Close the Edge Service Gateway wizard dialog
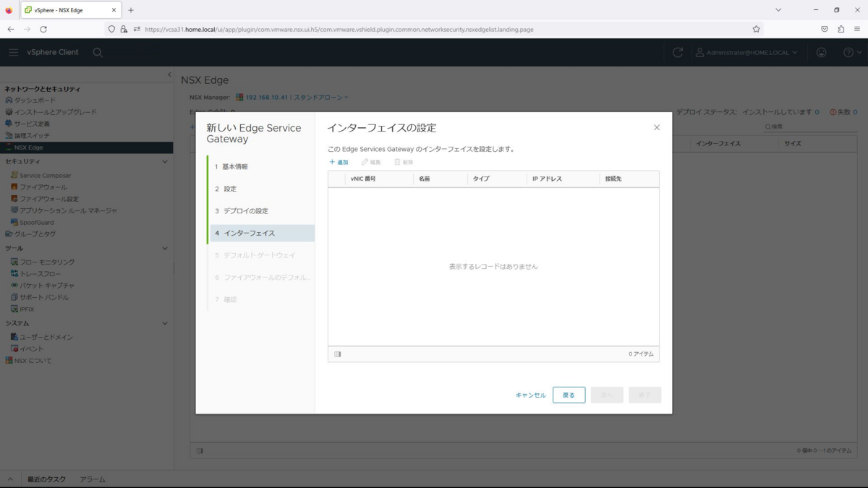 click(657, 127)
